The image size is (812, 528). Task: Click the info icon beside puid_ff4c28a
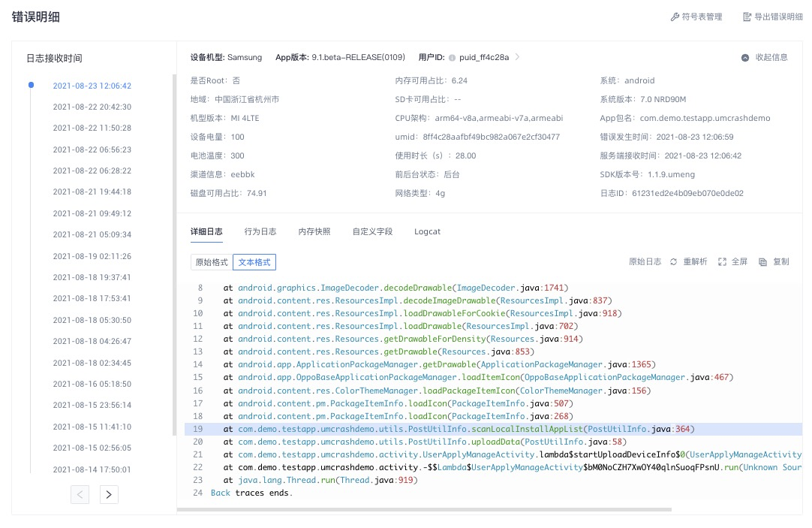[x=452, y=58]
